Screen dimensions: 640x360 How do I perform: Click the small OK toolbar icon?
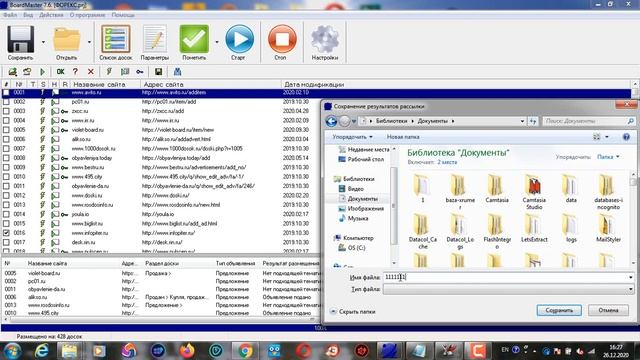tap(60, 72)
